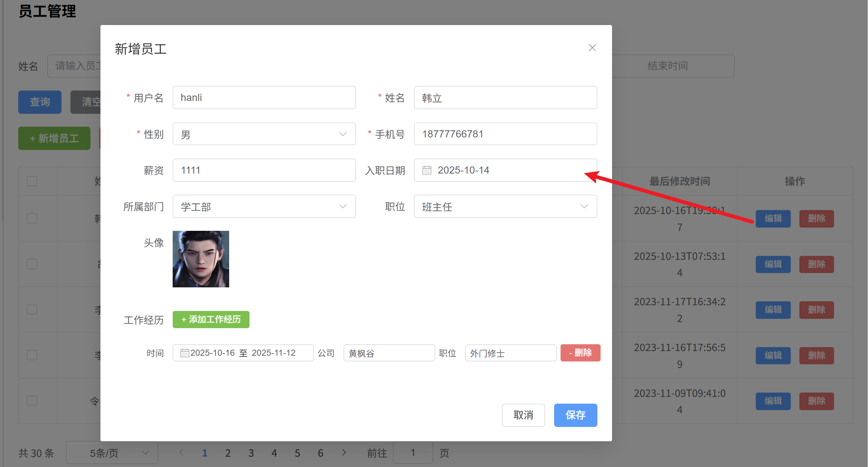Screen dimensions: 868x467
Task: Click the employee avatar image
Action: coord(201,259)
